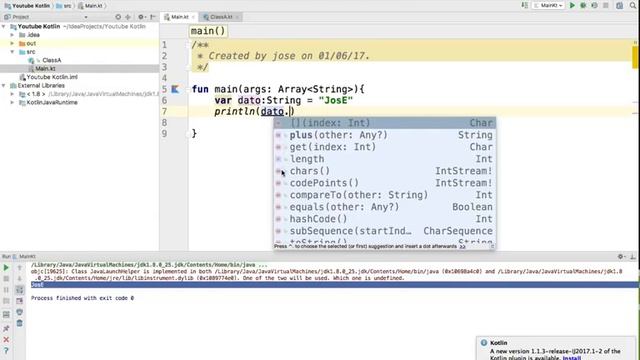Click the up arrow in Run panel
Image resolution: width=640 pixels, height=360 pixels.
click(x=20, y=268)
